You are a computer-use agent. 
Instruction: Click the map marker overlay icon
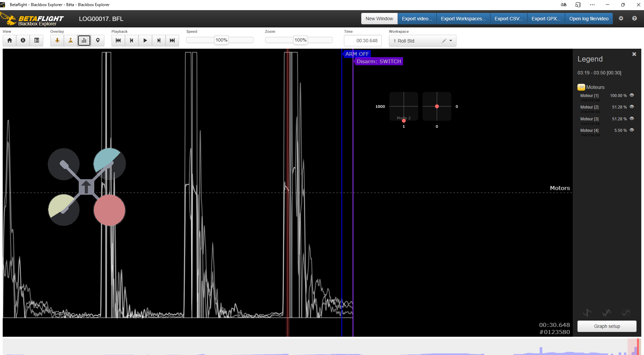98,41
